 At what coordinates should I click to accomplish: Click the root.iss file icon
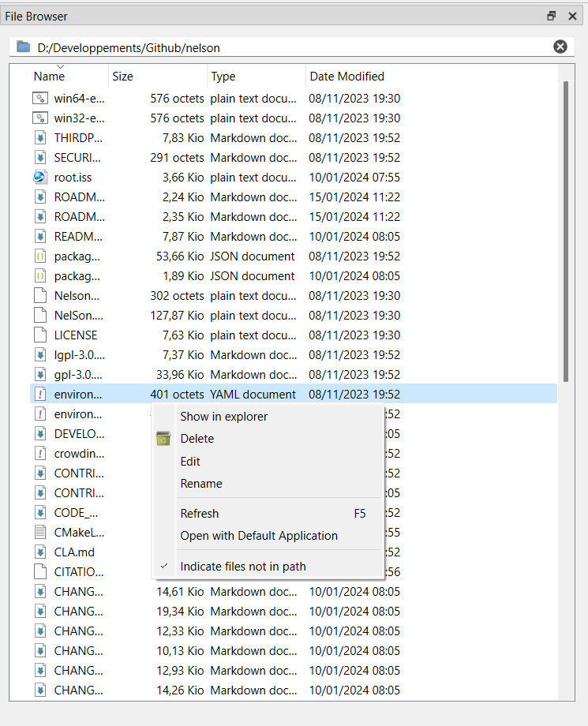(40, 178)
